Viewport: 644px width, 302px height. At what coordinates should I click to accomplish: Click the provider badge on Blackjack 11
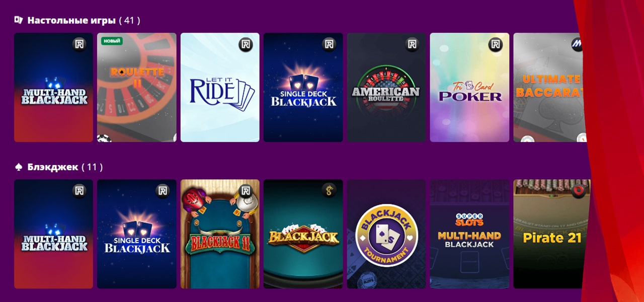[246, 191]
